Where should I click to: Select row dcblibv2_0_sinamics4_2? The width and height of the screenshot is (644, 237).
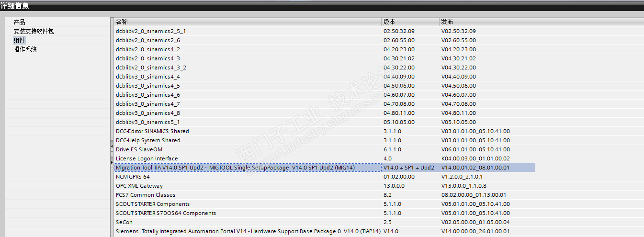point(325,49)
